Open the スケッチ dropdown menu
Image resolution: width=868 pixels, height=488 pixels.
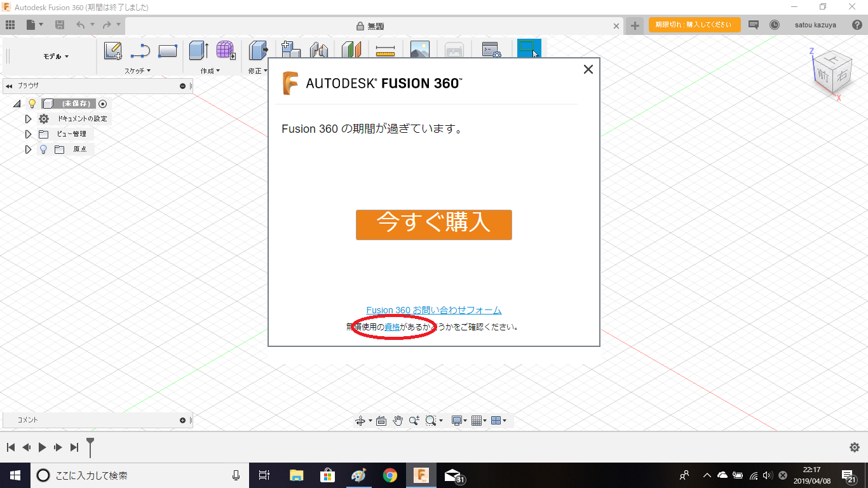coord(138,71)
